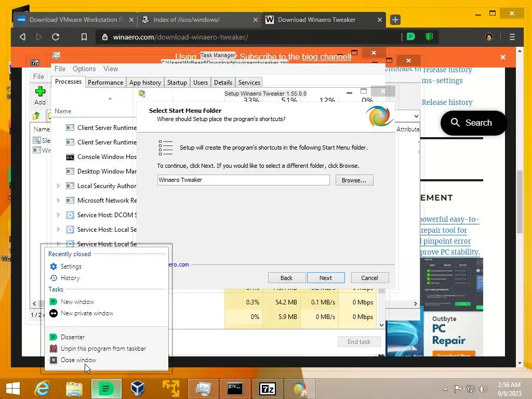The height and width of the screenshot is (399, 532).
Task: Open Task Manager Options menu
Action: (84, 69)
